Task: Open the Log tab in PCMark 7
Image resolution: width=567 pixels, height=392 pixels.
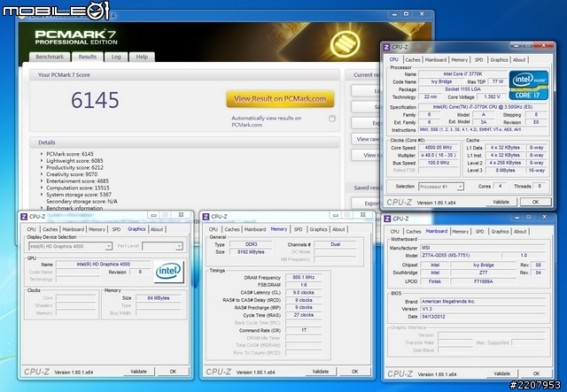Action: (x=116, y=57)
